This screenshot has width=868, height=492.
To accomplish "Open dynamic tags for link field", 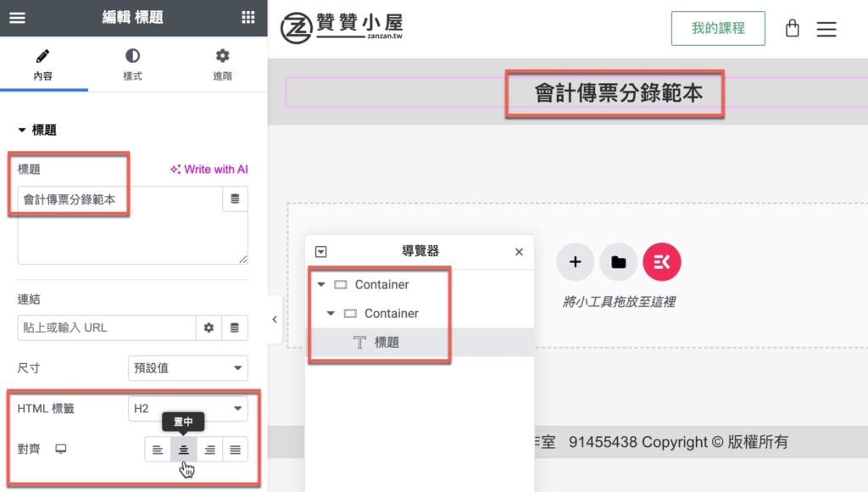I will pyautogui.click(x=235, y=327).
